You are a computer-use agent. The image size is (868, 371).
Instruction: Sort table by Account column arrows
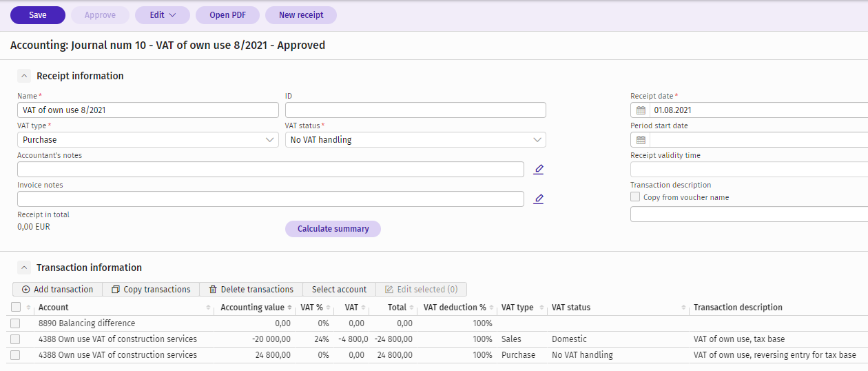(208, 308)
